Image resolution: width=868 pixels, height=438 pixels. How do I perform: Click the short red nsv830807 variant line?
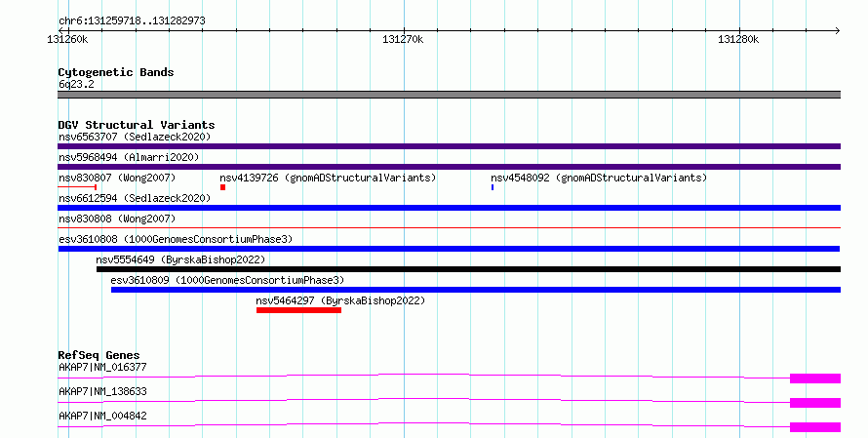77,187
